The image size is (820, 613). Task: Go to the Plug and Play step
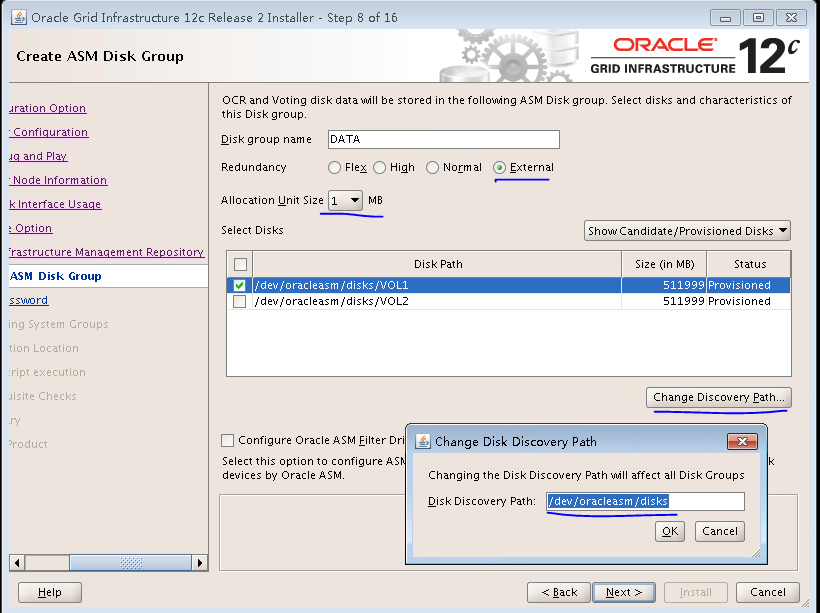38,156
